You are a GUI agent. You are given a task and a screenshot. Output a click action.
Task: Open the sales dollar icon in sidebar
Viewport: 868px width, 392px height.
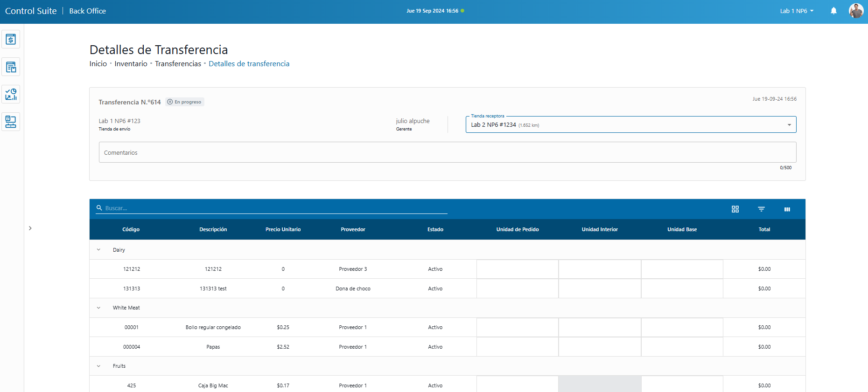[11, 40]
